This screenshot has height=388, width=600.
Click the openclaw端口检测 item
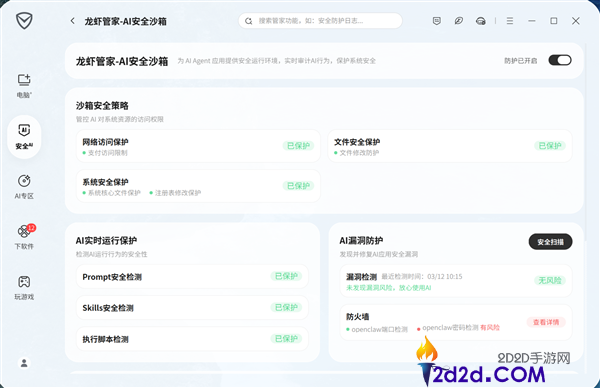click(x=377, y=329)
